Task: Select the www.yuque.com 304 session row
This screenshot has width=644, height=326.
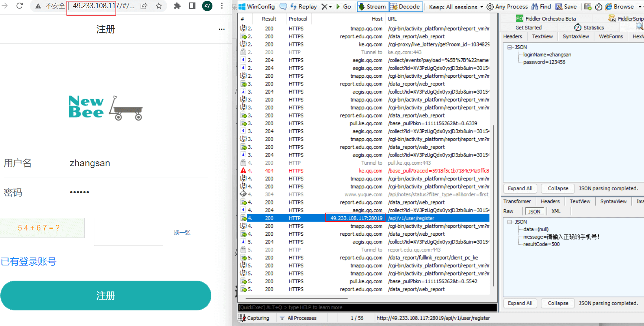Action: (x=364, y=194)
